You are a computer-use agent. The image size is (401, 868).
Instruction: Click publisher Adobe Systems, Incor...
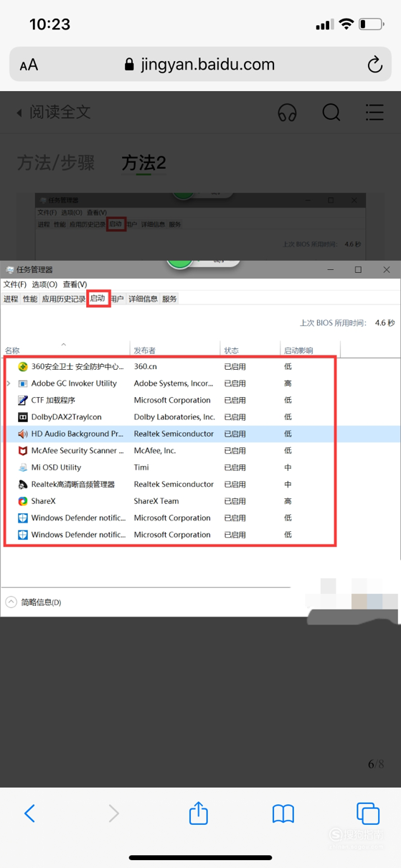click(174, 383)
